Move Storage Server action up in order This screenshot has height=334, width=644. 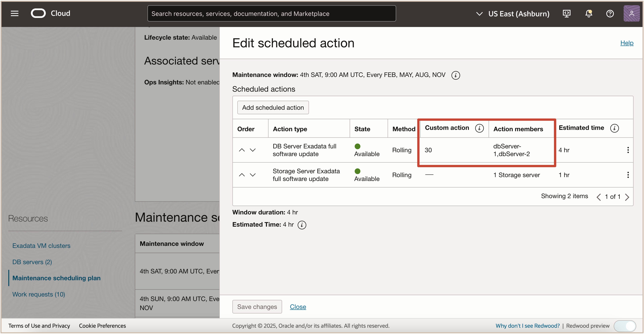[242, 175]
